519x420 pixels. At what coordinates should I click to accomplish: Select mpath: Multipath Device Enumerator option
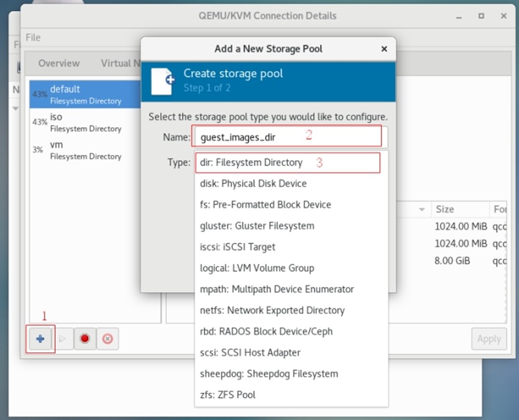click(291, 289)
